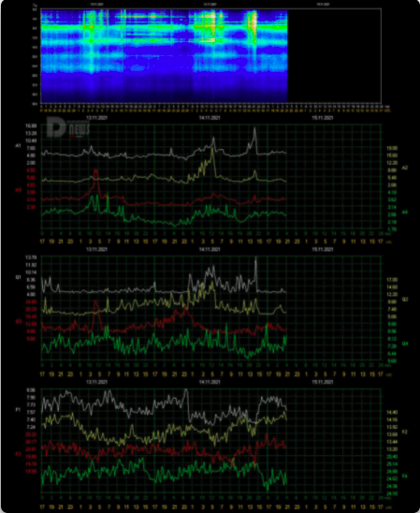Image resolution: width=420 pixels, height=513 pixels.
Task: Click the A1 series label
Action: [19, 145]
